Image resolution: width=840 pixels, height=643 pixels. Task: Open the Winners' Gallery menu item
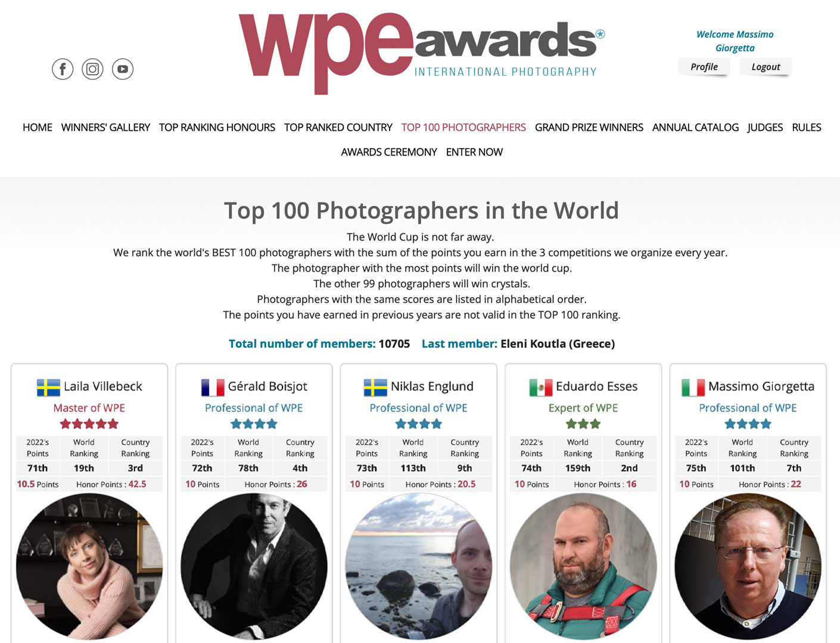pyautogui.click(x=105, y=127)
